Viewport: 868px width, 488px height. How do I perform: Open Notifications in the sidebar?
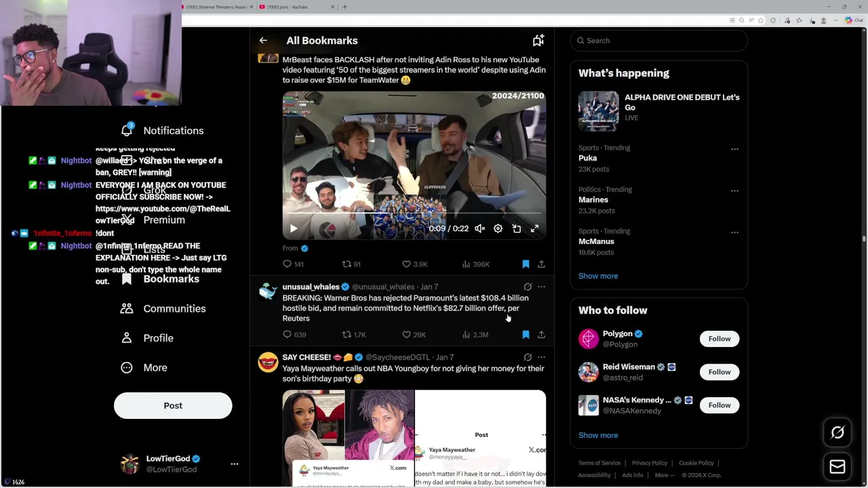[x=163, y=131]
